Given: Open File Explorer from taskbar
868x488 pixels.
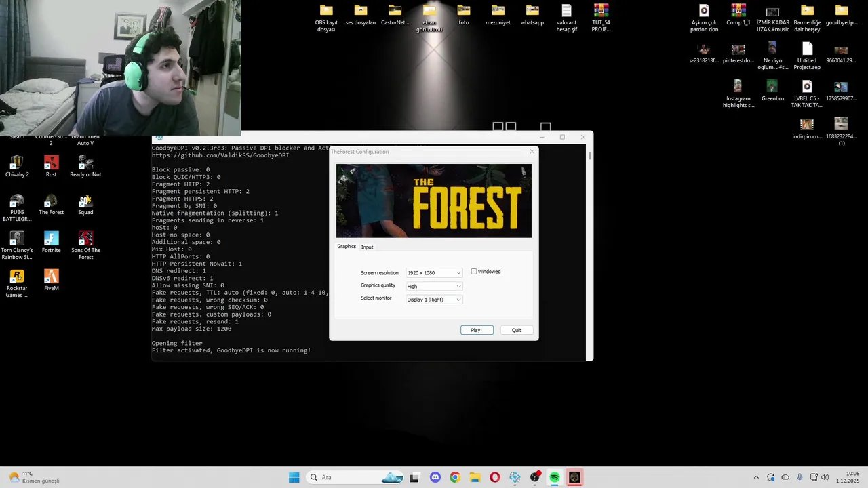Looking at the screenshot, I should pyautogui.click(x=475, y=477).
